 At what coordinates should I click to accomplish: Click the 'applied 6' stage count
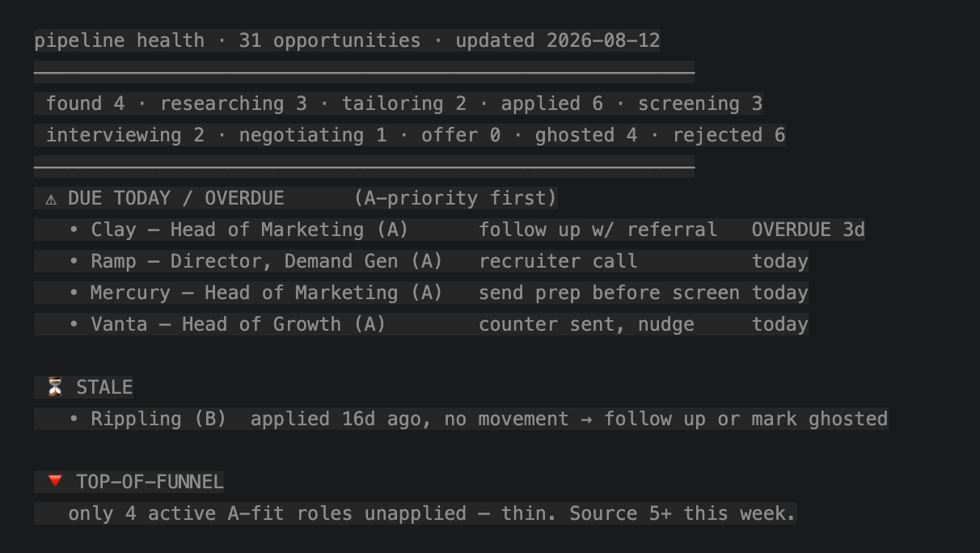552,103
